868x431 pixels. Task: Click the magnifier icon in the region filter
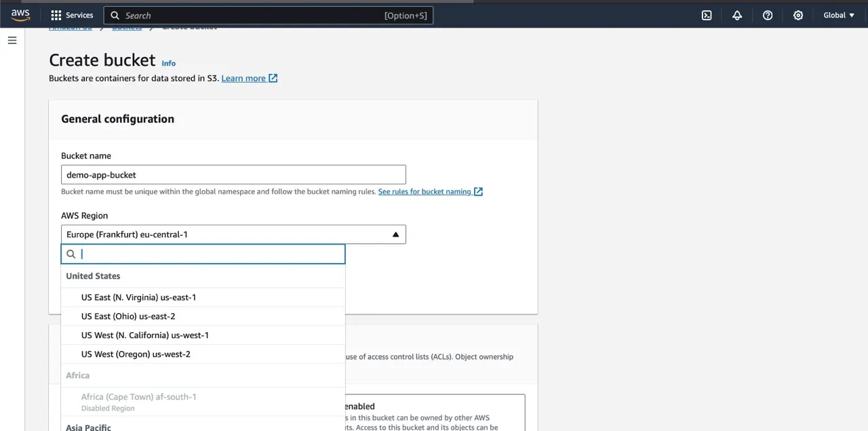coord(71,253)
